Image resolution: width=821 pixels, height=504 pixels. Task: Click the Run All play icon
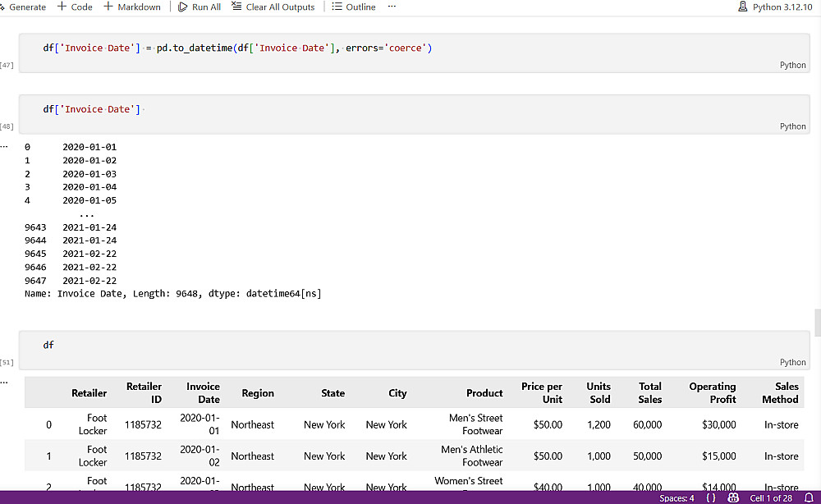[183, 7]
